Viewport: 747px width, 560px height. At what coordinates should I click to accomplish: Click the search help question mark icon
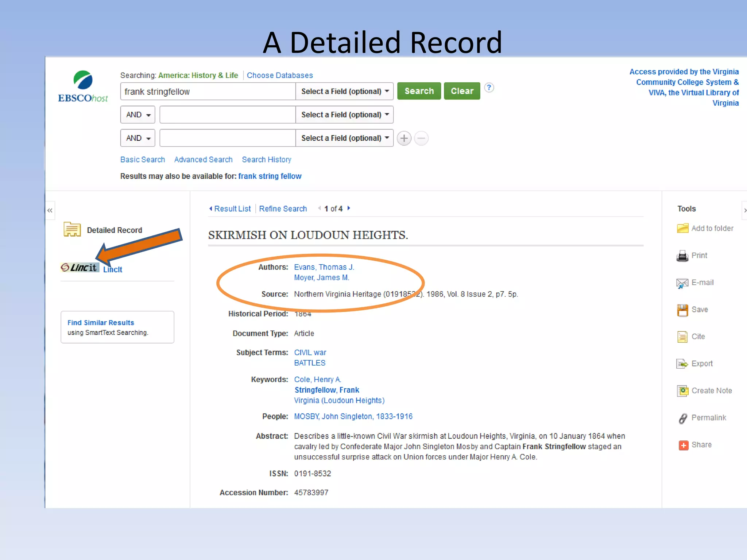click(489, 87)
